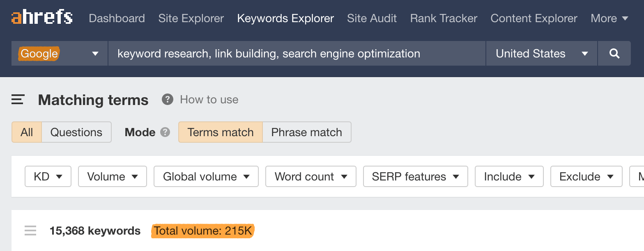
Task: Click the magnifying glass search button
Action: [614, 53]
